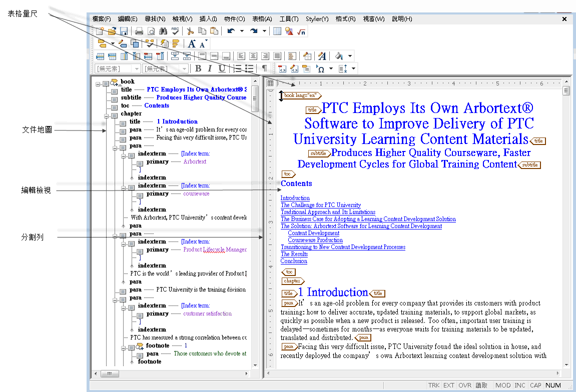Open the Undo history dropdown arrow
Viewport: 576px width, 392px height.
242,31
